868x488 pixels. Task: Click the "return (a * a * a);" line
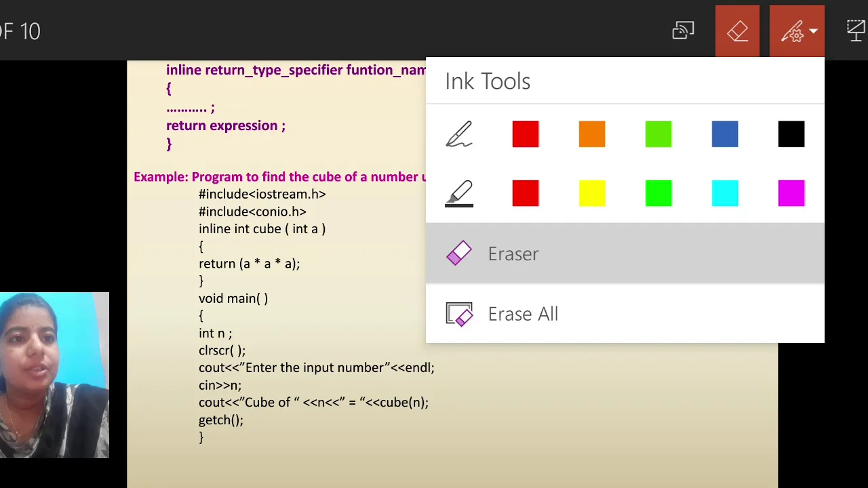(x=249, y=264)
